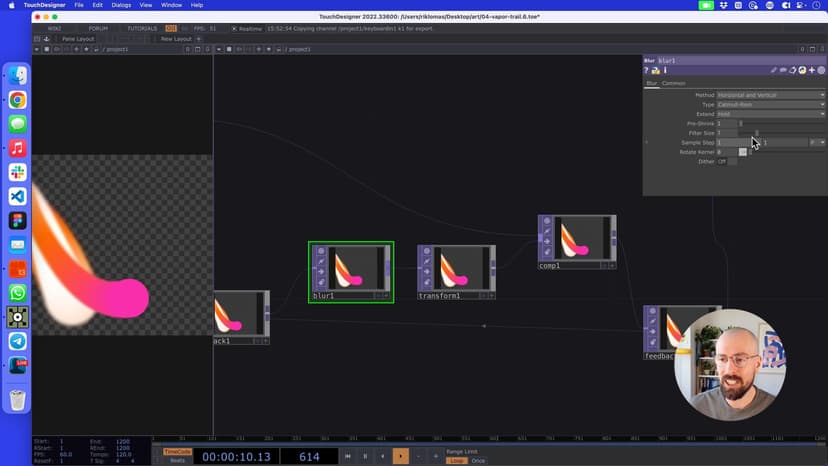This screenshot has width=828, height=466.
Task: Open the blur1 parameter help question mark
Action: [647, 71]
